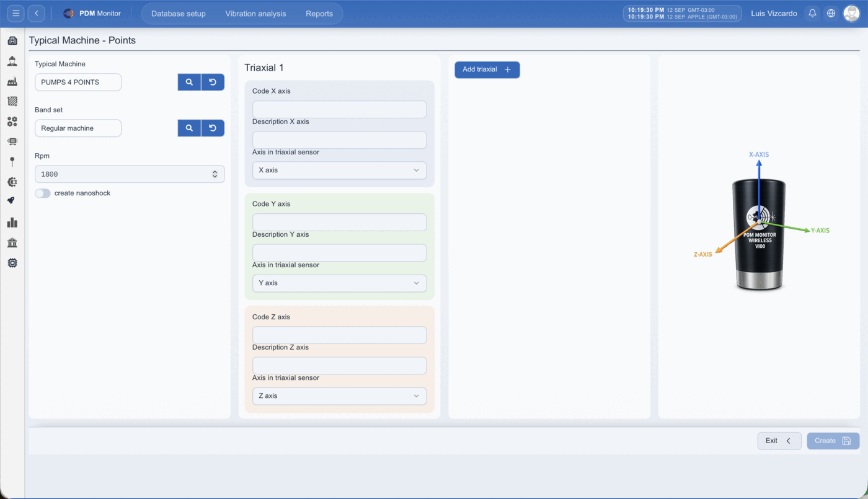Screen dimensions: 868x499
Task: Open the circuit hub sidebar icon
Action: (x=12, y=182)
